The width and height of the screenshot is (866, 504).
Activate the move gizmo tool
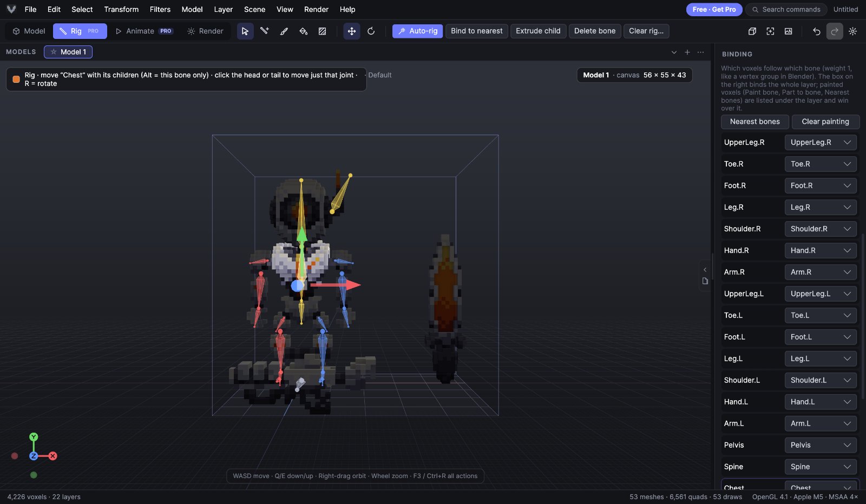click(x=352, y=31)
